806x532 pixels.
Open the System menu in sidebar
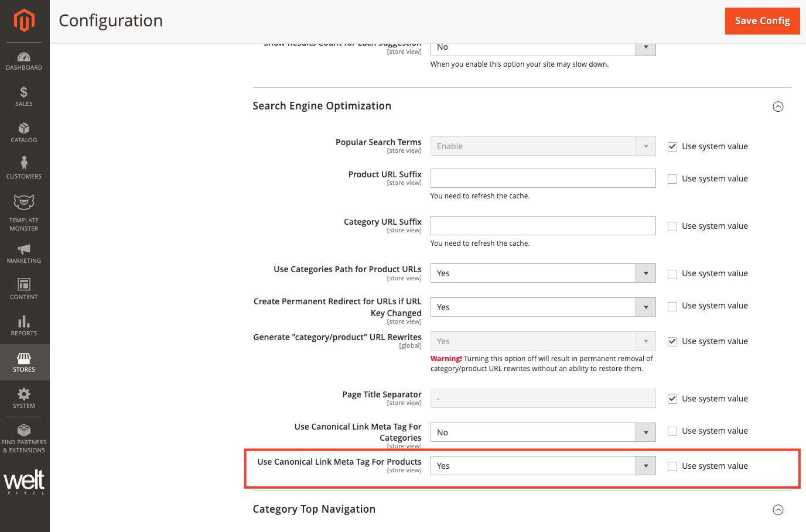tap(24, 399)
